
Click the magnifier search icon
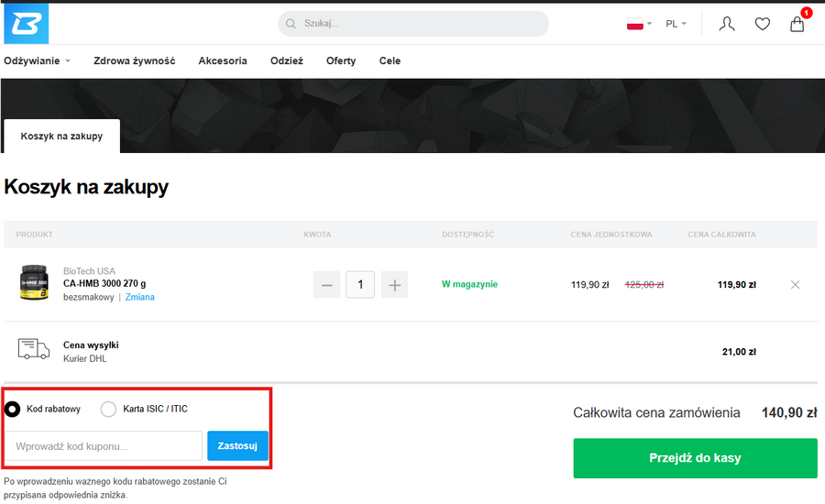pos(291,24)
